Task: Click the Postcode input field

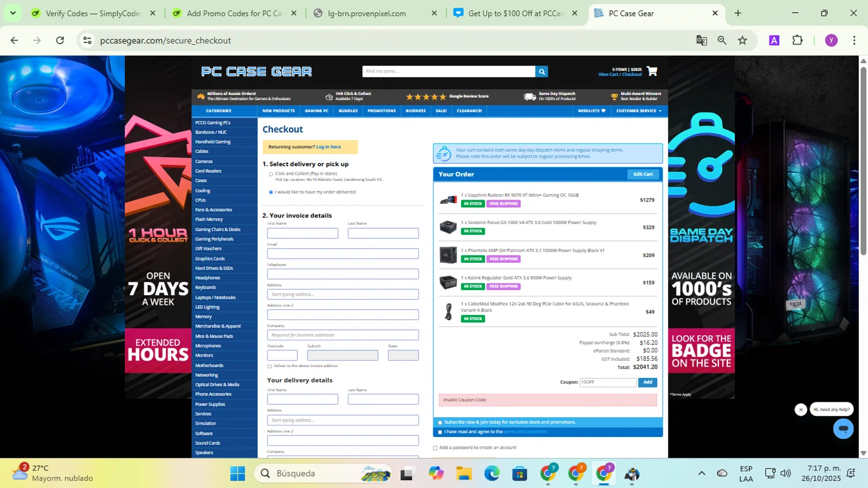Action: [282, 355]
